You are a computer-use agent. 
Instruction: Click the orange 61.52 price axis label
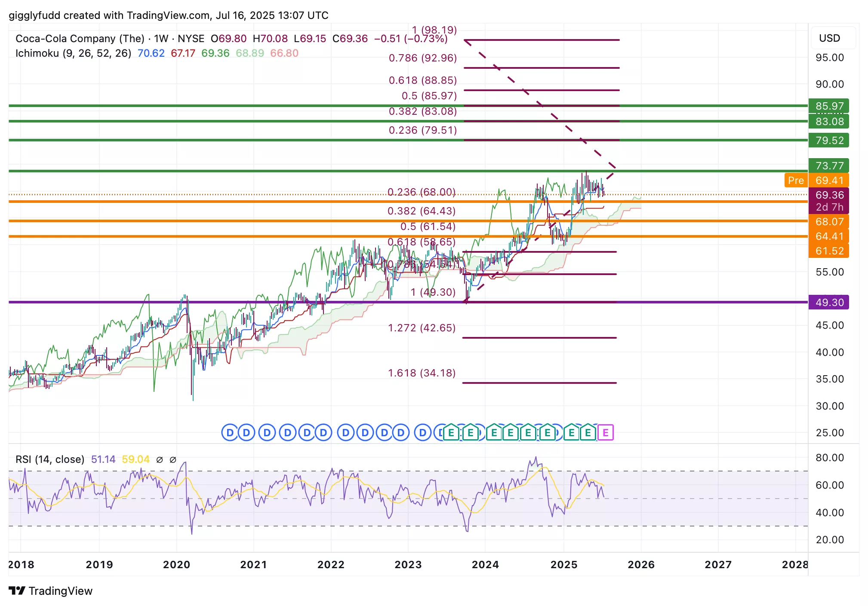[829, 251]
